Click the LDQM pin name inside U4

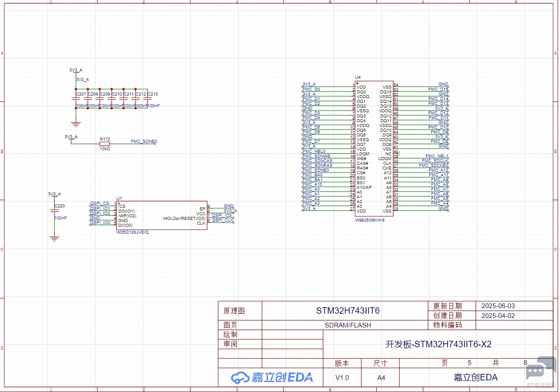[363, 154]
